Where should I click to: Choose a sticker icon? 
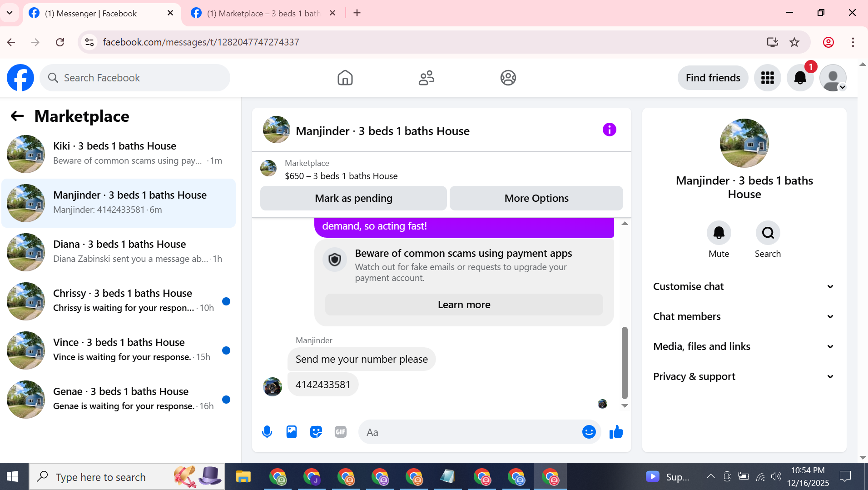[316, 432]
